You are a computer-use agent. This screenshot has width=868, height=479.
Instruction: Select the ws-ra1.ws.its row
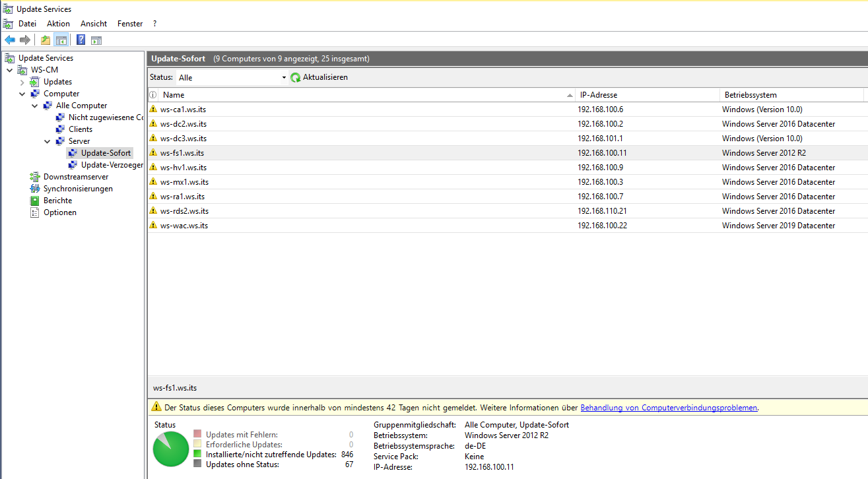click(508, 197)
